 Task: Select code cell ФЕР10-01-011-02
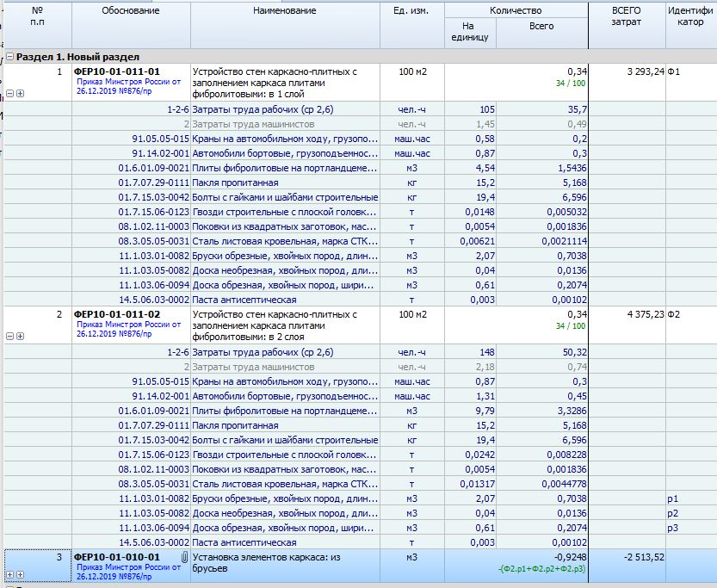pyautogui.click(x=117, y=314)
